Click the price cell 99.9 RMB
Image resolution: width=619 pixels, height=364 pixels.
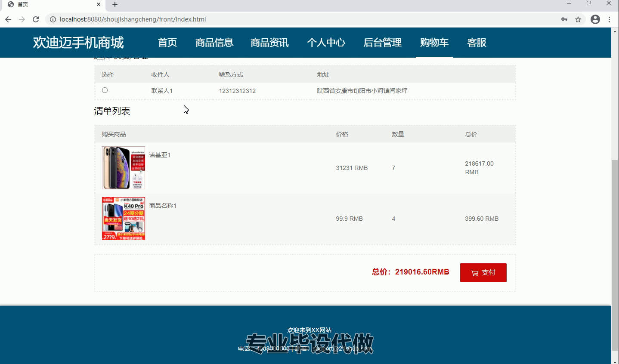click(349, 219)
